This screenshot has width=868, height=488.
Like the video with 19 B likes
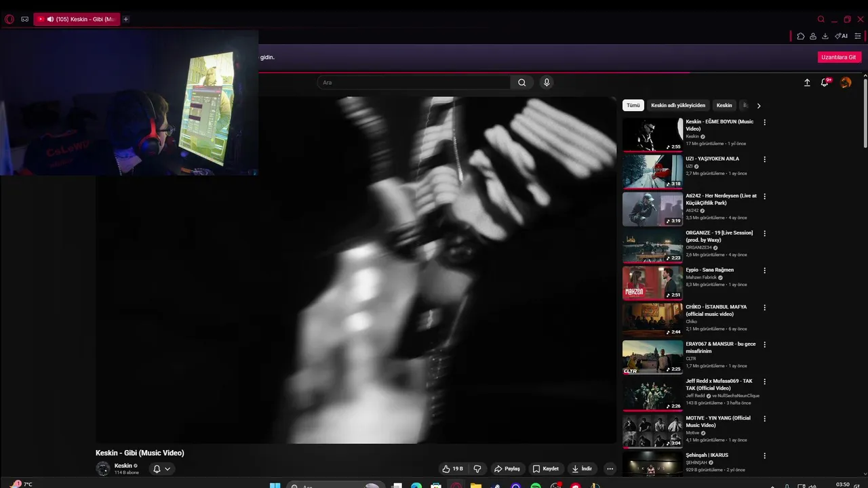tap(453, 468)
